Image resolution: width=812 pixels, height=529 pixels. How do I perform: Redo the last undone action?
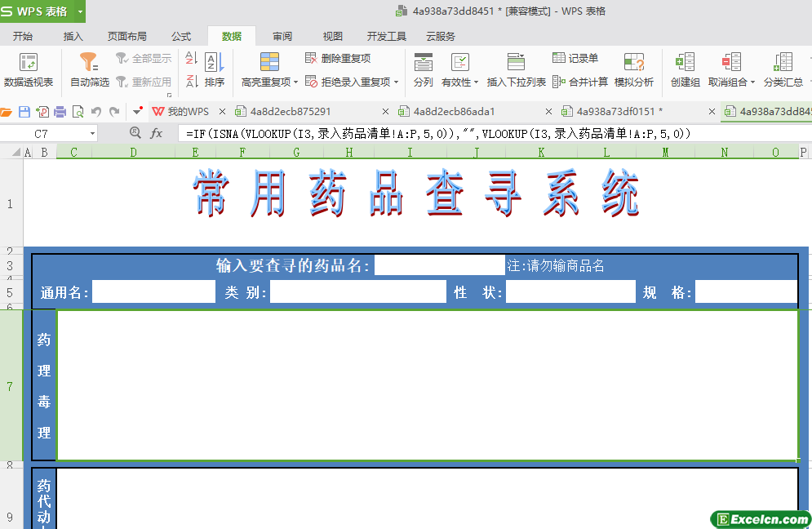click(x=114, y=112)
